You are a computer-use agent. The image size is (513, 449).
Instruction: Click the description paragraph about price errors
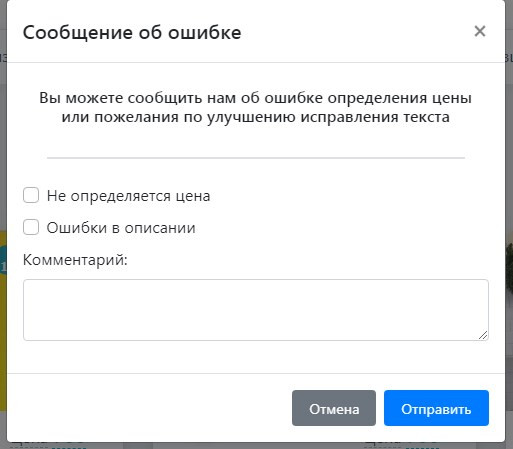click(x=256, y=107)
